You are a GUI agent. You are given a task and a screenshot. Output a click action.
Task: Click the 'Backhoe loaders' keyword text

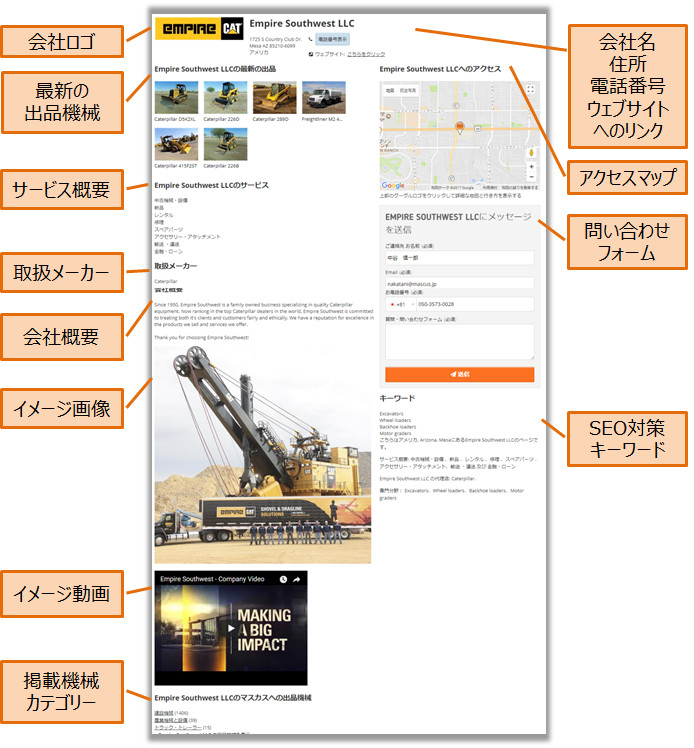point(398,427)
